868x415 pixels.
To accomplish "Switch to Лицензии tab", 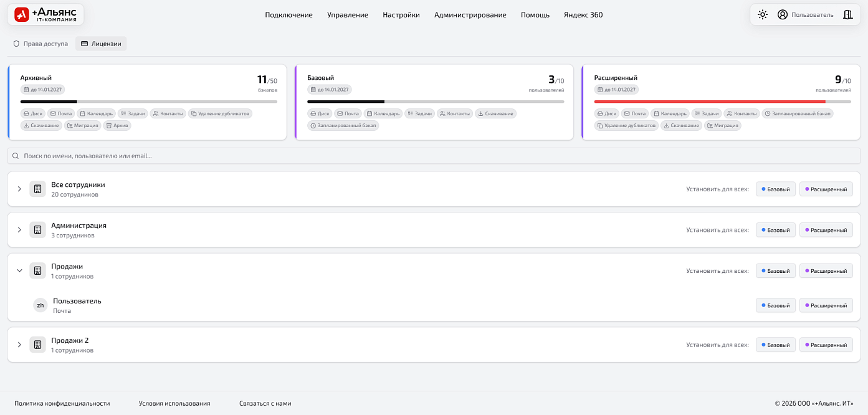I will 101,44.
